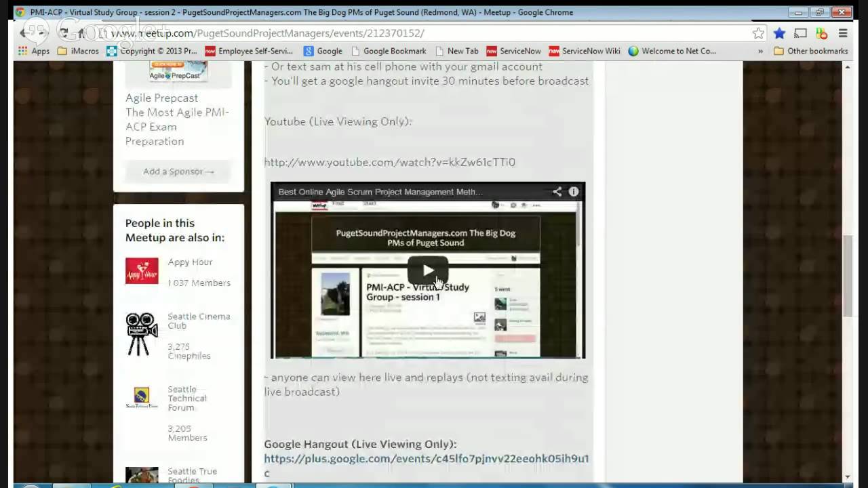Open the New Tab bookmark
The height and width of the screenshot is (488, 868).
456,51
